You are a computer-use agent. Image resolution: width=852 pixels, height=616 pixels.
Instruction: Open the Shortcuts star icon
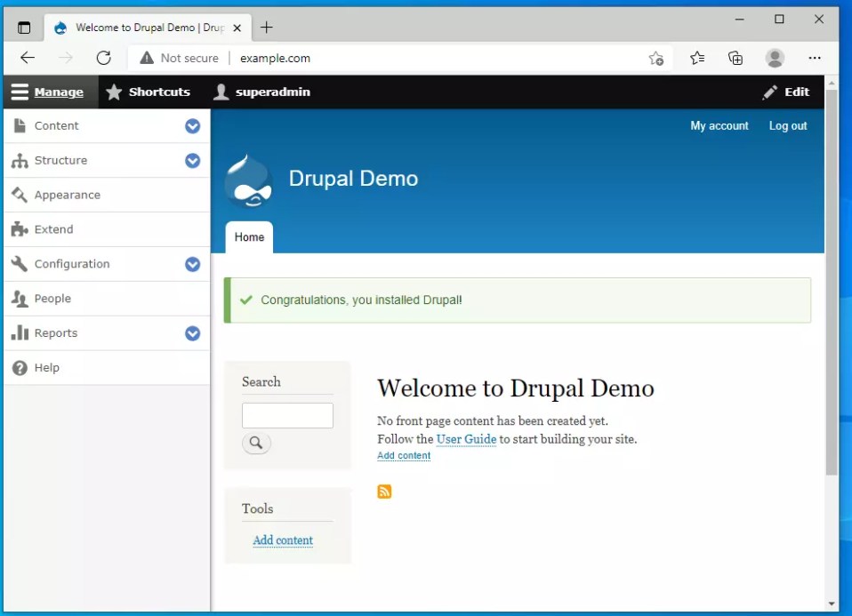[114, 92]
